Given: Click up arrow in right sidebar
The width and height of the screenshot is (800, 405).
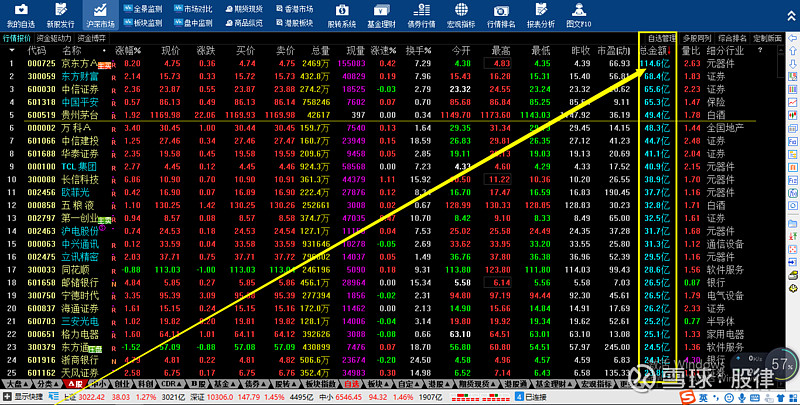Looking at the screenshot, I should click(x=792, y=51).
